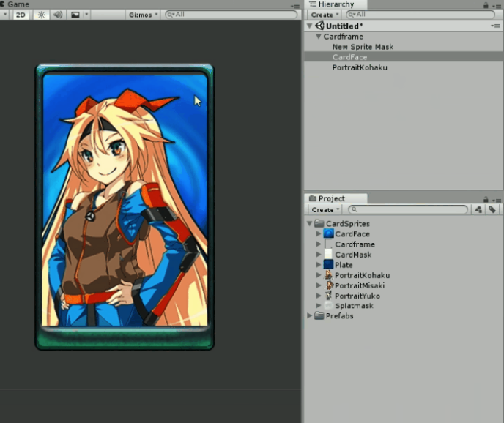This screenshot has height=423, width=504.
Task: Click Project search field
Action: pyautogui.click(x=408, y=209)
